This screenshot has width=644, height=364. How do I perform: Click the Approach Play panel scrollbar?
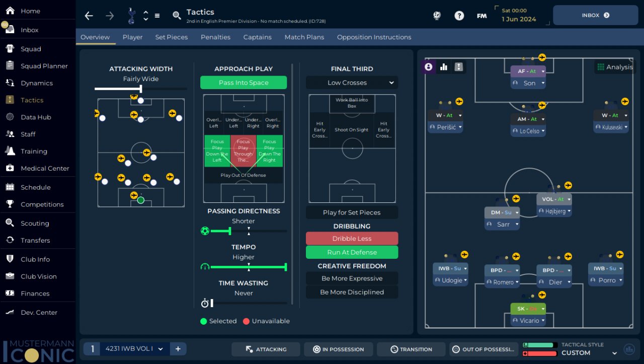pos(292,183)
